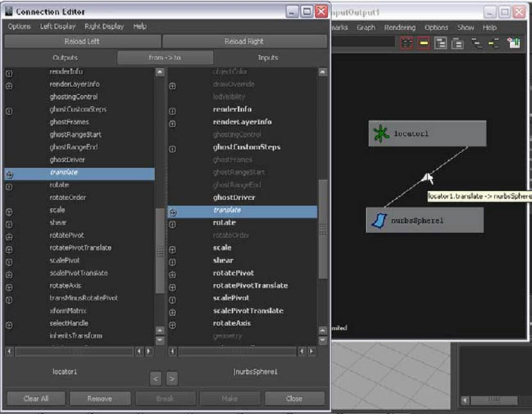Click the locator1 node icon
Viewport: 532px width, 414px height.
pos(382,133)
